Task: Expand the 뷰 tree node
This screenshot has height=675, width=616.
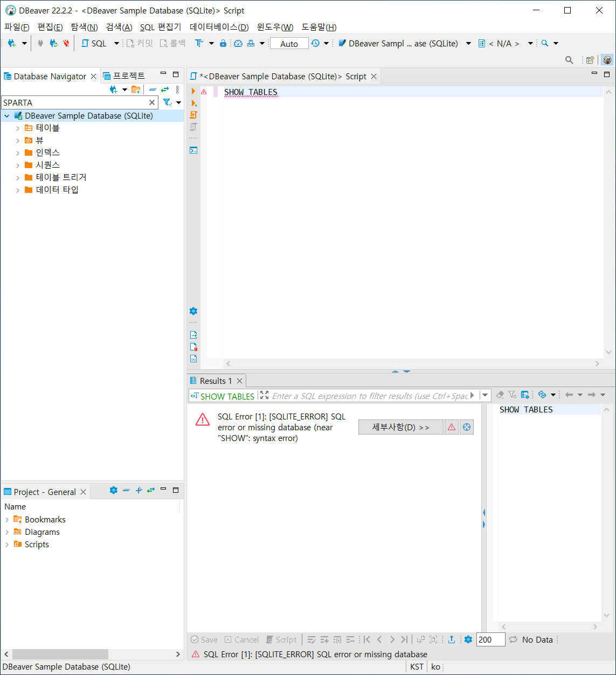Action: 18,141
